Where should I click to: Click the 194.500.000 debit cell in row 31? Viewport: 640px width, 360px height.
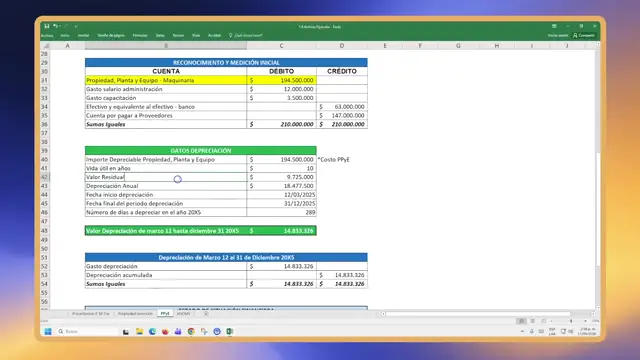click(281, 80)
